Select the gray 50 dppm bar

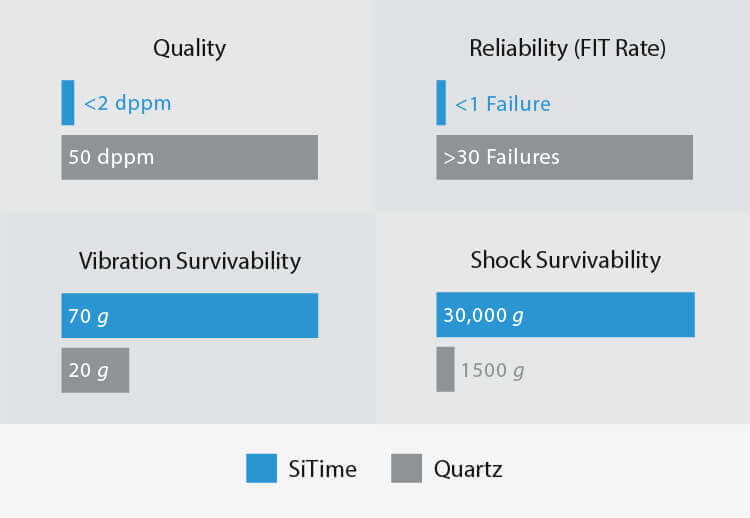tap(189, 158)
